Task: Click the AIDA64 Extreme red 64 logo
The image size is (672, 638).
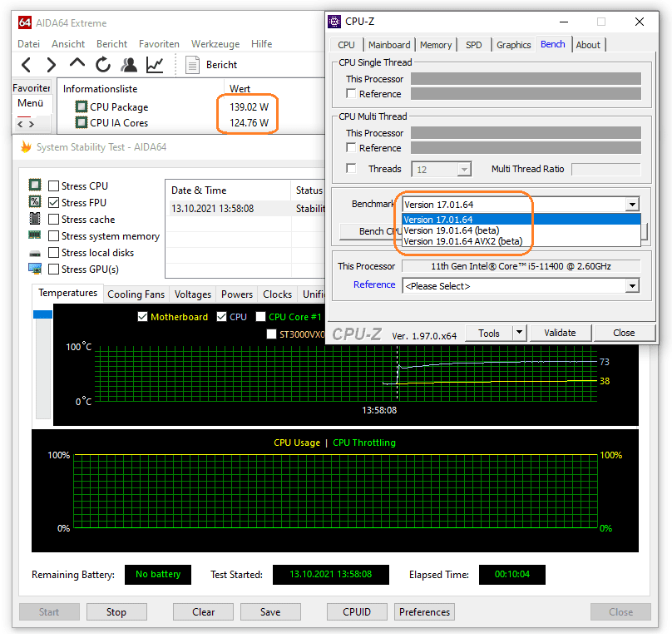Action: tap(25, 22)
